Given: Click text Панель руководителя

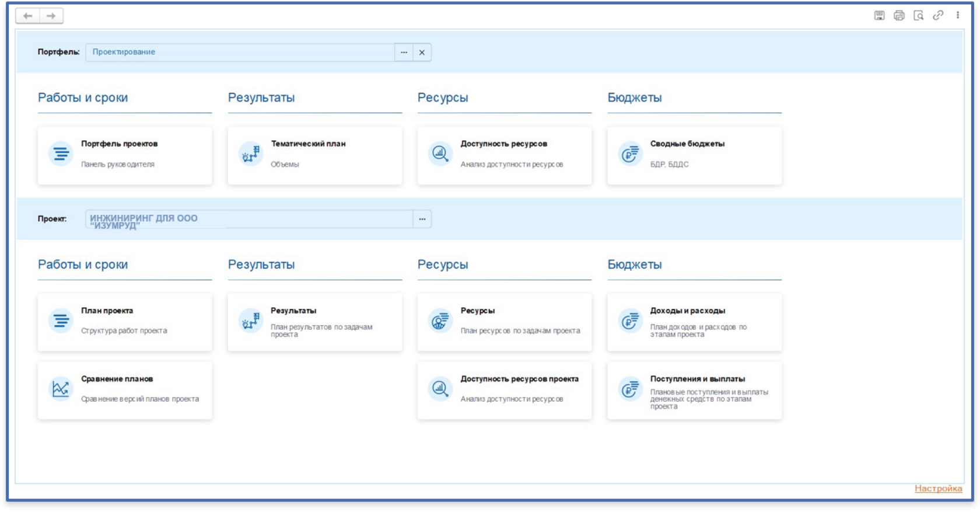Looking at the screenshot, I should 118,165.
